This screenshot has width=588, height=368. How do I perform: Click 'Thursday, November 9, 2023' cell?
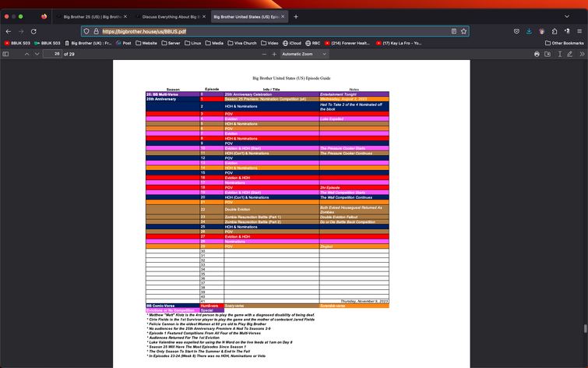[354, 301]
